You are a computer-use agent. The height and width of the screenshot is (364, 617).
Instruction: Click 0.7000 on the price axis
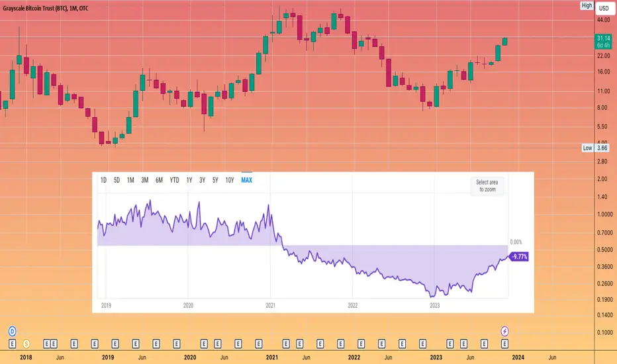pyautogui.click(x=605, y=232)
